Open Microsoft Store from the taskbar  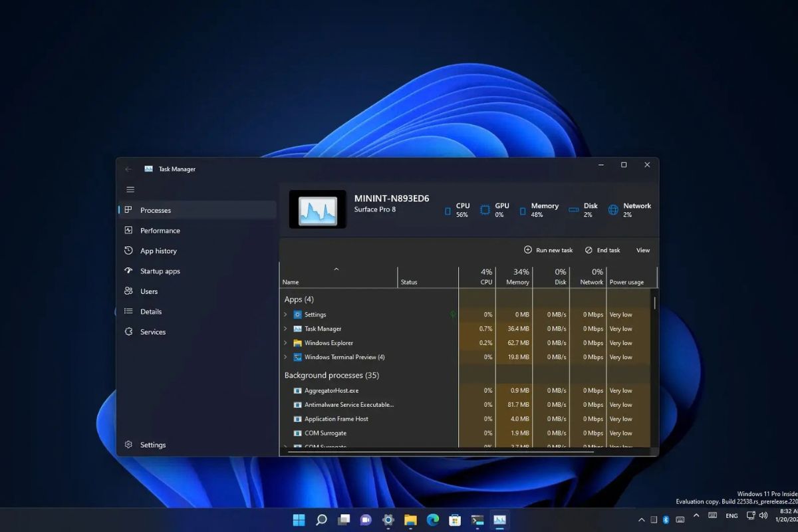(455, 519)
